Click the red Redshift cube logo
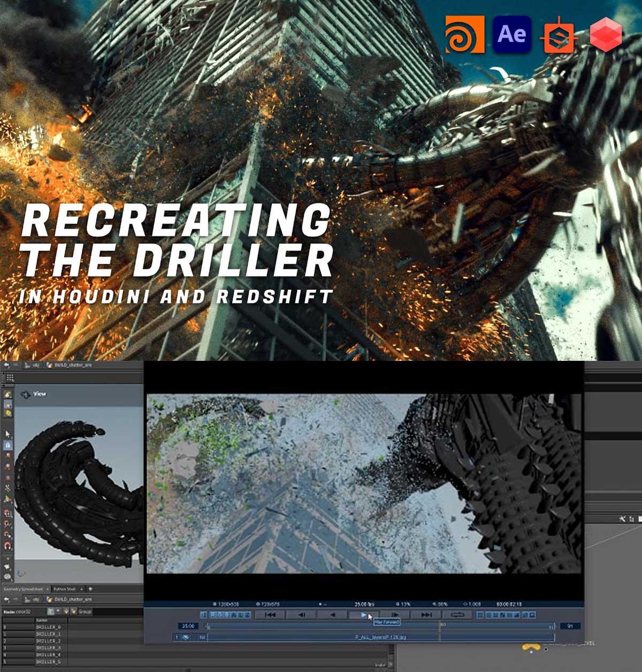Viewport: 642px width, 672px height. click(606, 34)
